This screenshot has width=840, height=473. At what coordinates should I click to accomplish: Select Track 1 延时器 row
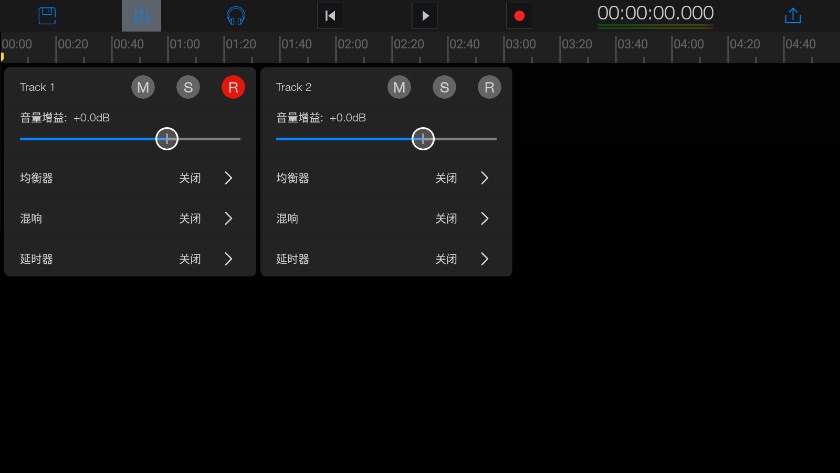pos(129,259)
